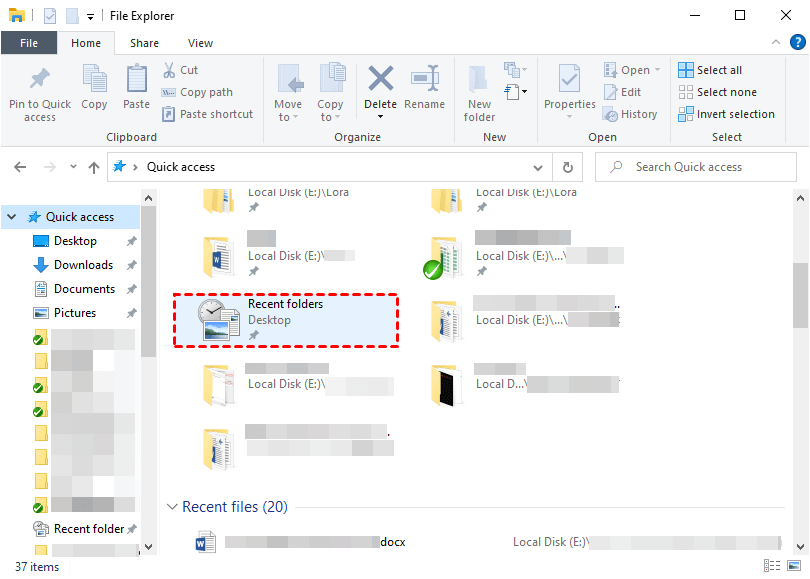Viewport: 810px width, 579px height.
Task: Go up one folder level
Action: (94, 167)
